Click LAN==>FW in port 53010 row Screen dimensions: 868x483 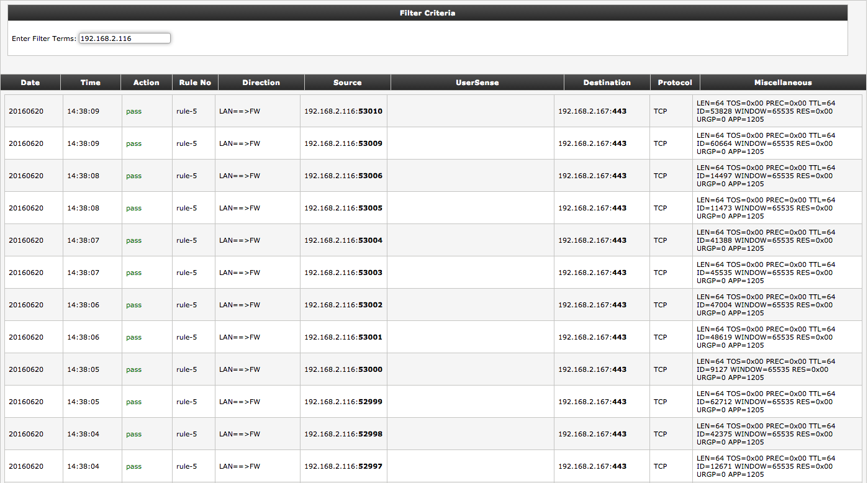240,111
